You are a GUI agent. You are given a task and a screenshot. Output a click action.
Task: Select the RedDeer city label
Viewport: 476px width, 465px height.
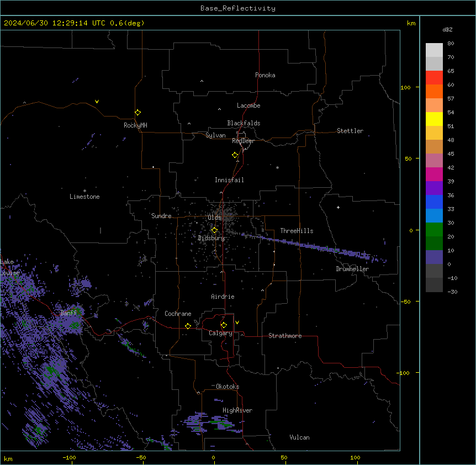point(243,141)
